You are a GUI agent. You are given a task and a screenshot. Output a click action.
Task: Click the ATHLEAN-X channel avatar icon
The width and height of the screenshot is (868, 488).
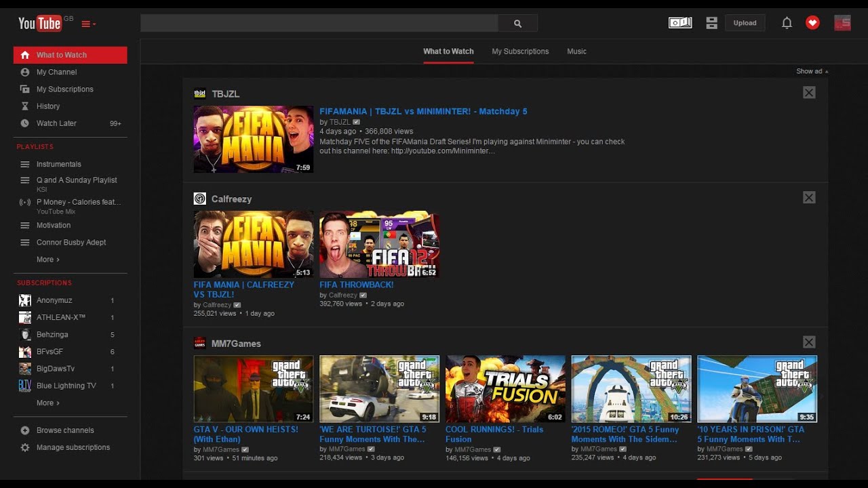25,317
